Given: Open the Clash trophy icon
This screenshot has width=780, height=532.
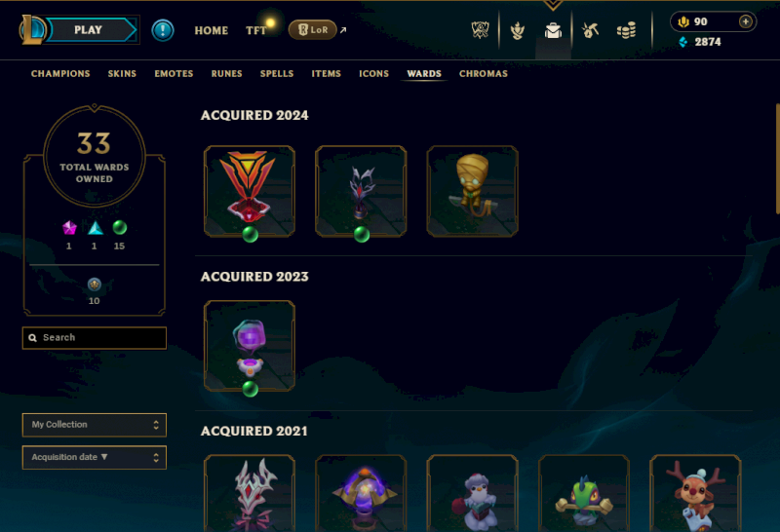Looking at the screenshot, I should pyautogui.click(x=480, y=30).
